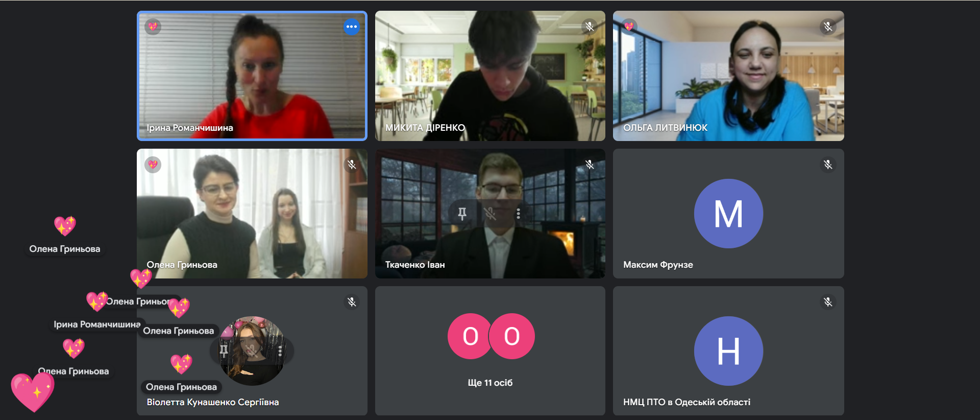Open more options on Ірина Романчишина tile
The image size is (980, 420).
pyautogui.click(x=352, y=27)
